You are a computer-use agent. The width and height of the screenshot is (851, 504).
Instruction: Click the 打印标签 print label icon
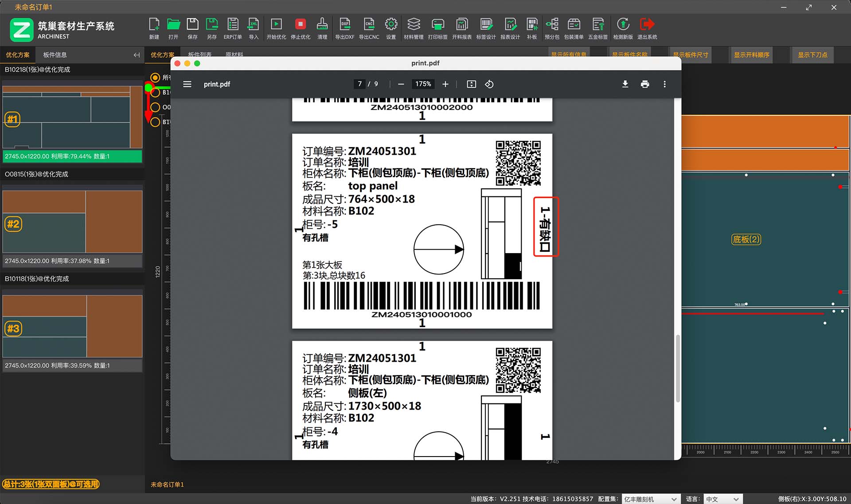click(x=437, y=28)
